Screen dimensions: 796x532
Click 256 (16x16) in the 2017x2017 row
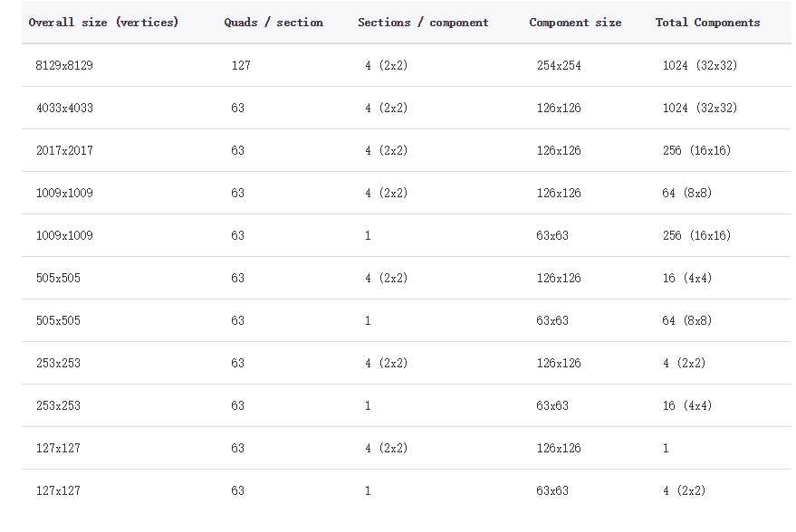(696, 150)
